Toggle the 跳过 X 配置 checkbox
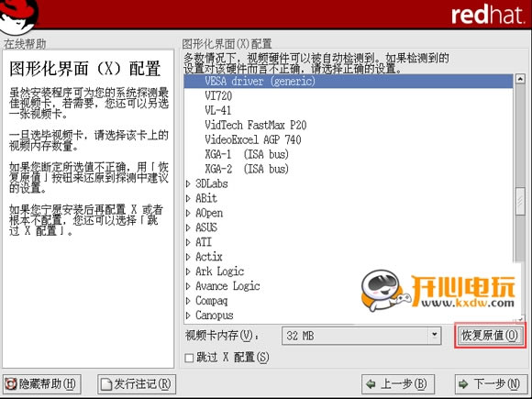Image resolution: width=532 pixels, height=399 pixels. 189,358
